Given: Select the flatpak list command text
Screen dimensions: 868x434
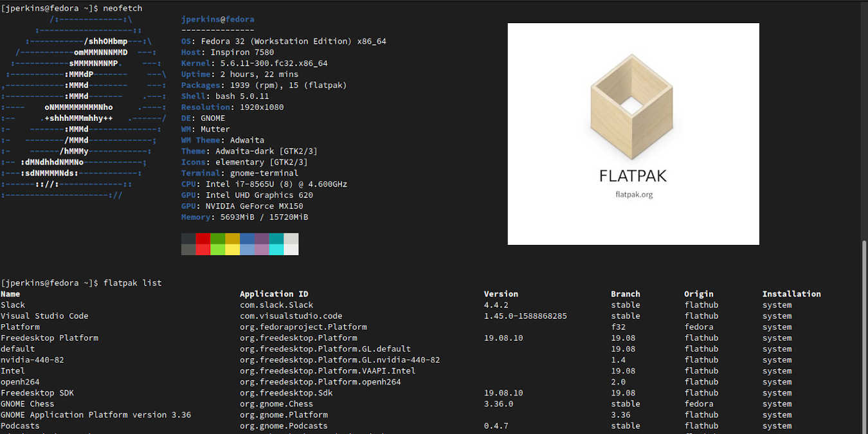Looking at the screenshot, I should (x=134, y=282).
